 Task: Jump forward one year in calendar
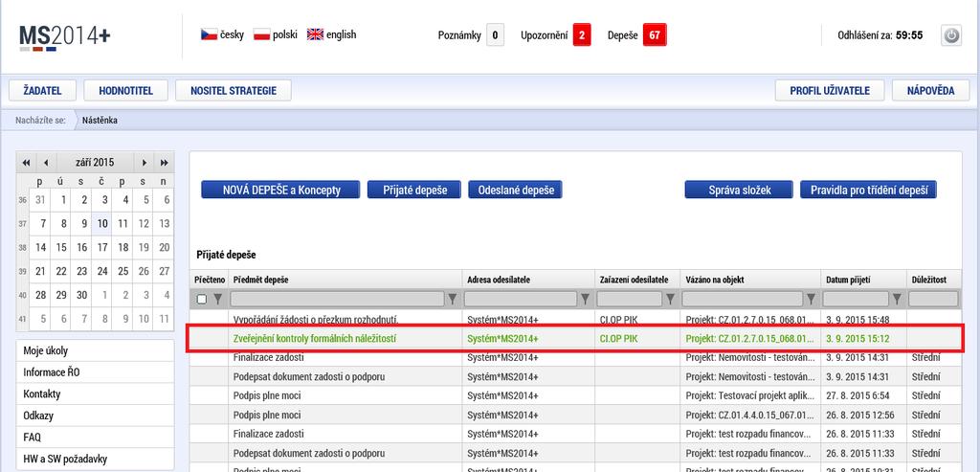point(164,163)
